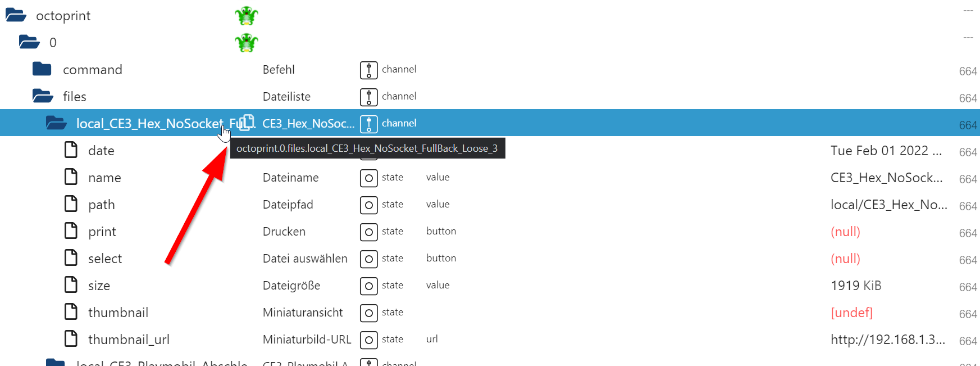The height and width of the screenshot is (366, 980).
Task: Click the (null) value of print
Action: (845, 232)
